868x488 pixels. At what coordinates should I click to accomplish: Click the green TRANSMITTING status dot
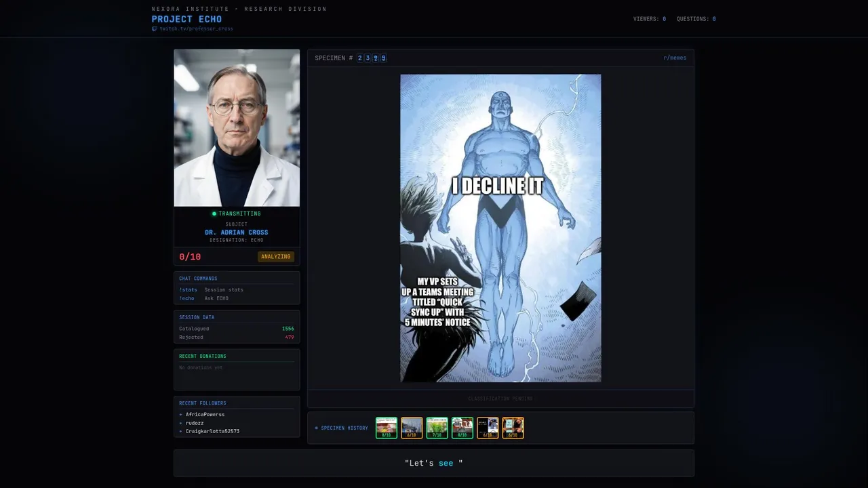tap(214, 213)
